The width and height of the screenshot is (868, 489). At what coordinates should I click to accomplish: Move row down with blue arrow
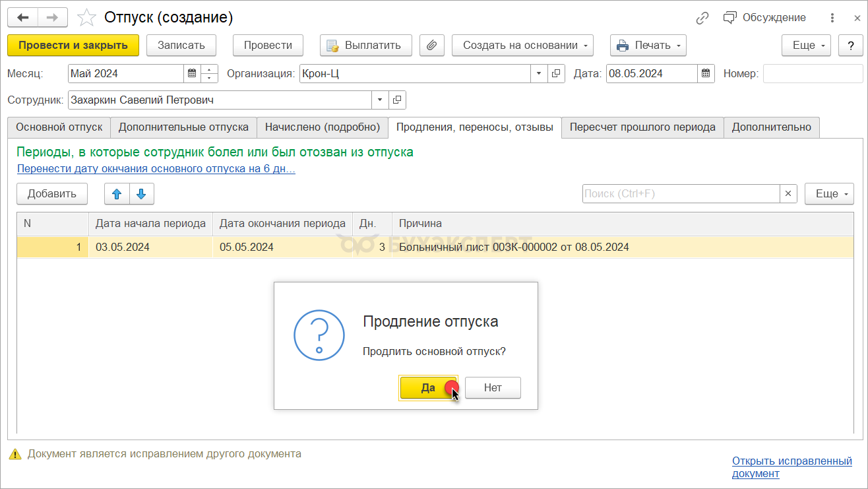click(x=142, y=194)
